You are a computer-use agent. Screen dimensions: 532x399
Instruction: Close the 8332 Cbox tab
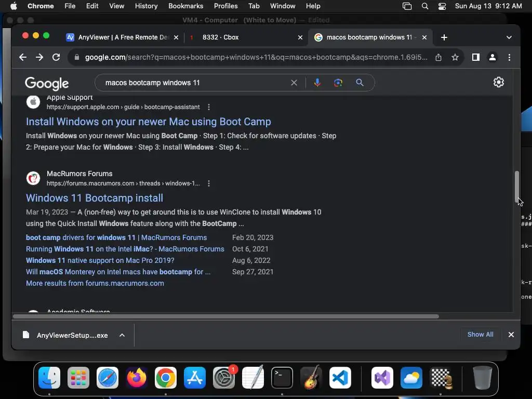300,37
